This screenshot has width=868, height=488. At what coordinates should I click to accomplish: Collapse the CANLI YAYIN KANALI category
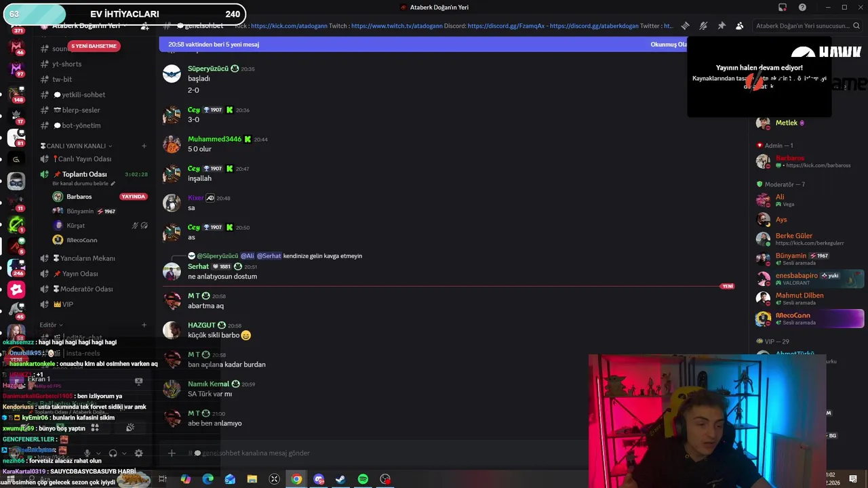76,146
